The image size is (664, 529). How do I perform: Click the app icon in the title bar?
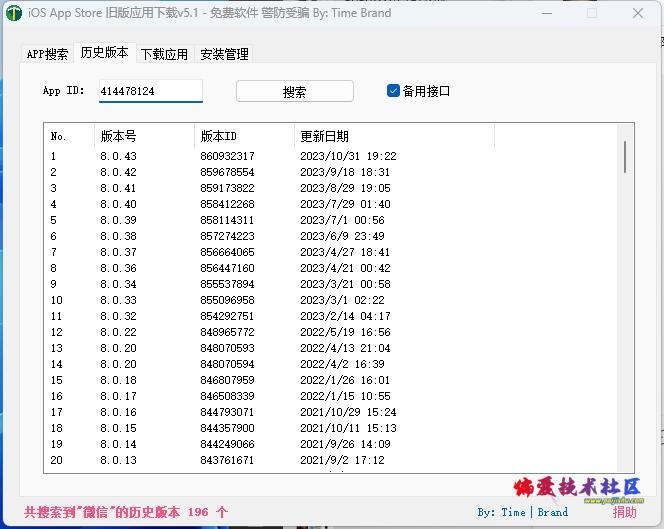(x=14, y=13)
